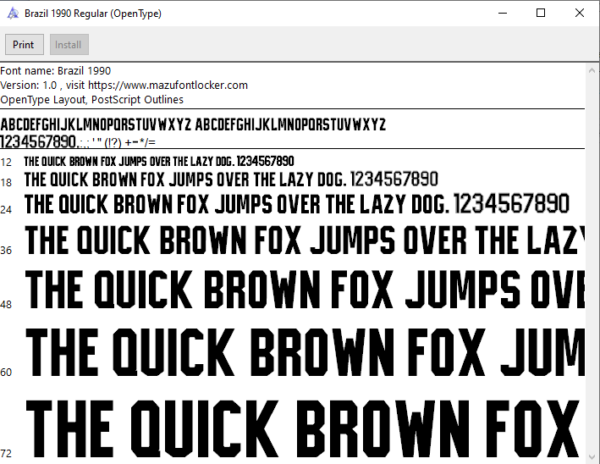Click the Print button
600x464 pixels.
coord(24,44)
